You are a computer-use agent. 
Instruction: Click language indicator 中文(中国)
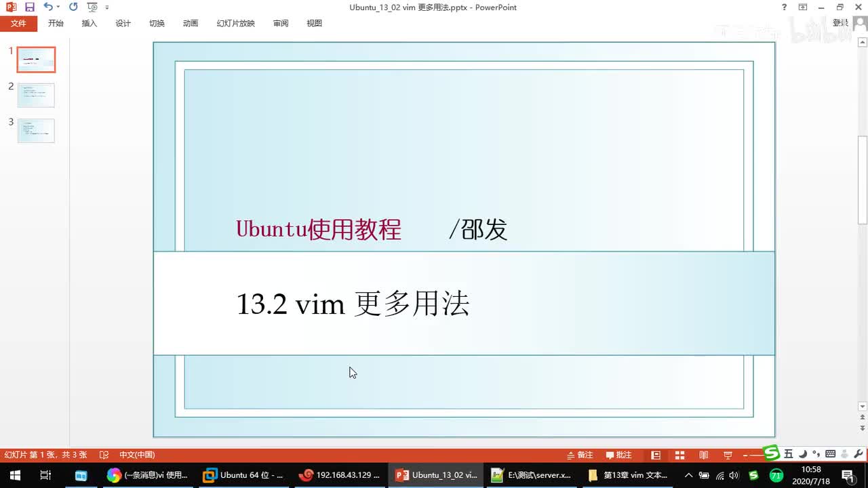(x=137, y=455)
